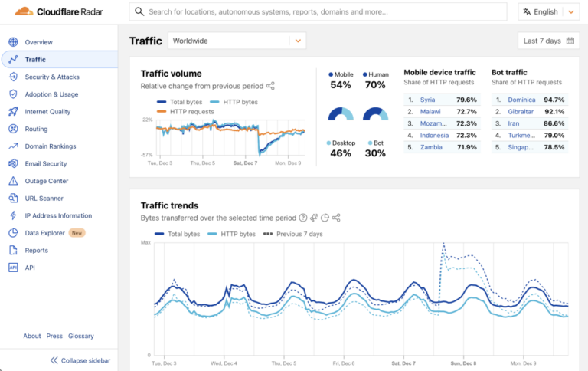Toggle Total bytes legend in Traffic trends
Viewport: 588px width, 371px height.
click(178, 234)
